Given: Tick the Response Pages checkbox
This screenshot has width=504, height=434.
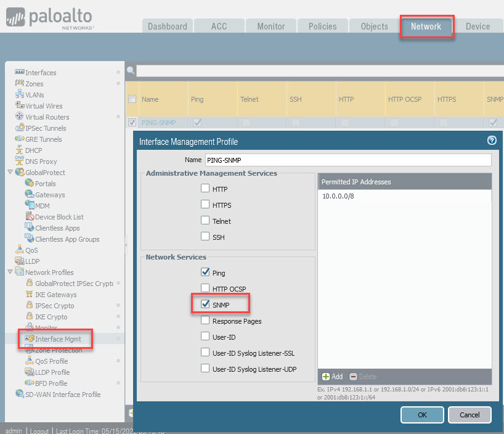Looking at the screenshot, I should point(205,321).
